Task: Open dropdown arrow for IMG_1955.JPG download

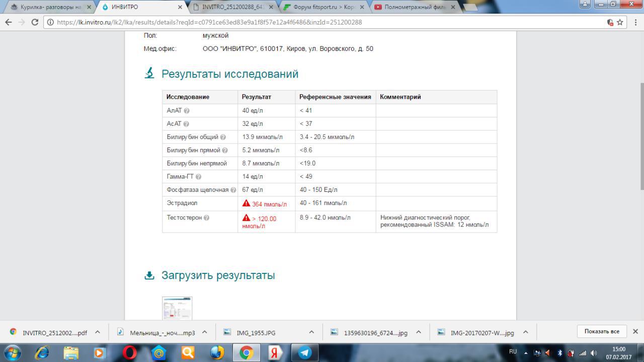Action: tap(311, 332)
